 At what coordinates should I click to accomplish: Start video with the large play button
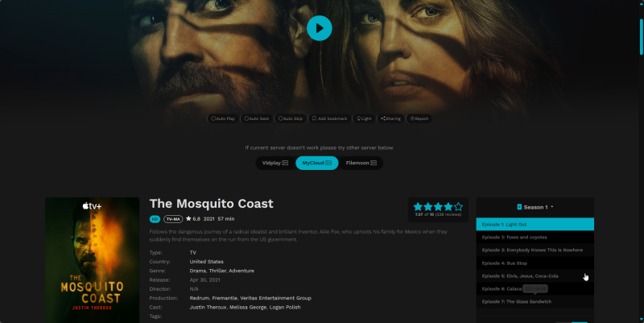(319, 28)
